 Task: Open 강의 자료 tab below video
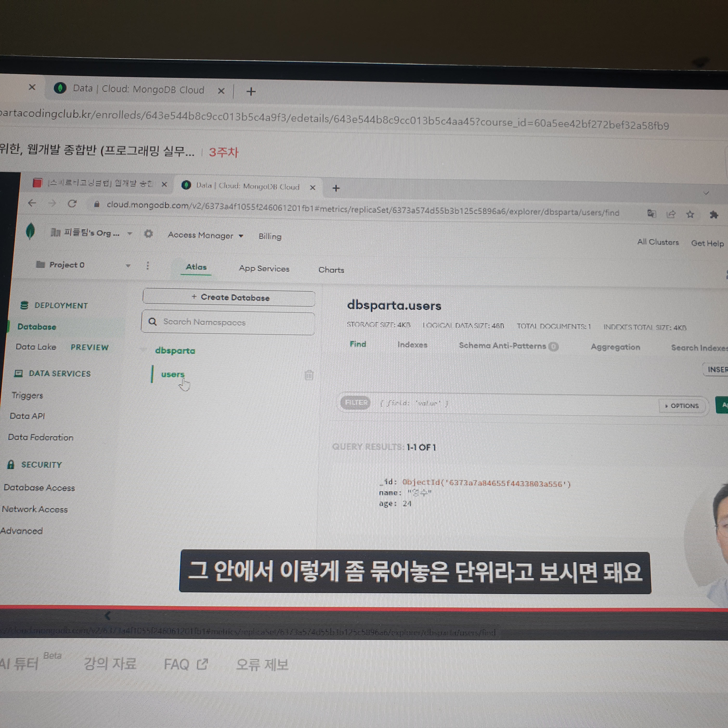click(110, 663)
